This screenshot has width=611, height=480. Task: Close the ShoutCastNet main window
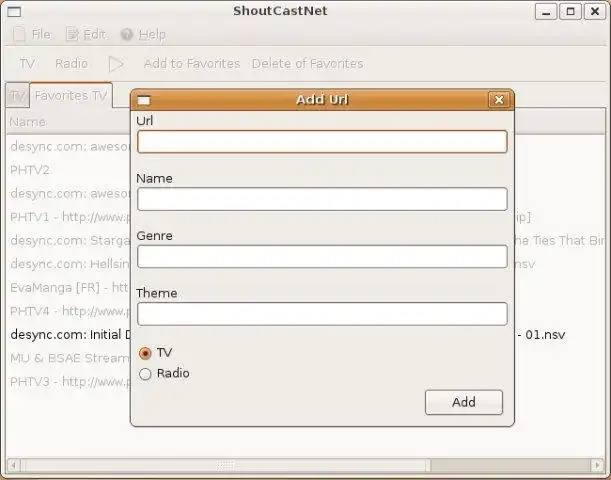[x=595, y=12]
